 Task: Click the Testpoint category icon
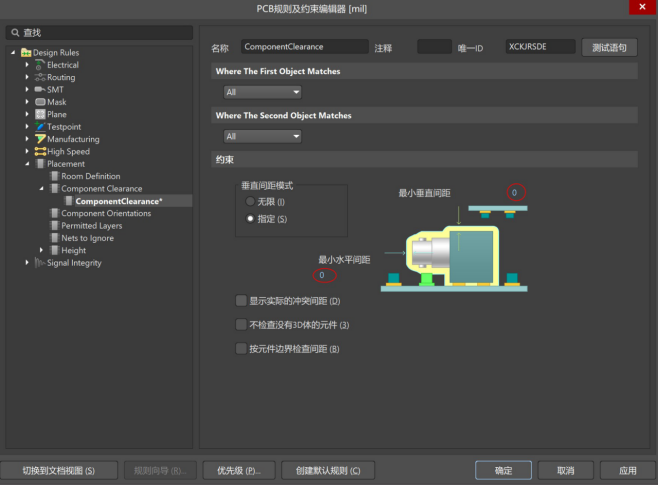pos(40,127)
